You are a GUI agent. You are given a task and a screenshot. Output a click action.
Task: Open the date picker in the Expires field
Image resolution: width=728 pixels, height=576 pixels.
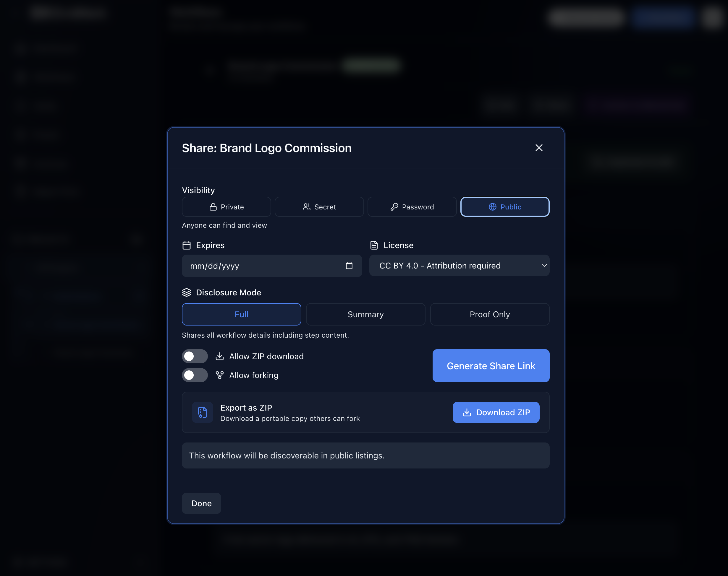[349, 266]
